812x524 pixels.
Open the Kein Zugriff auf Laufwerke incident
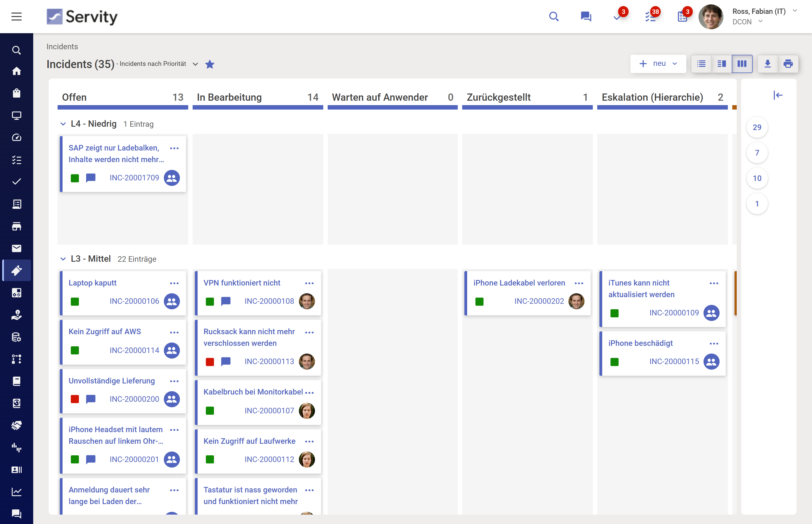pos(249,441)
